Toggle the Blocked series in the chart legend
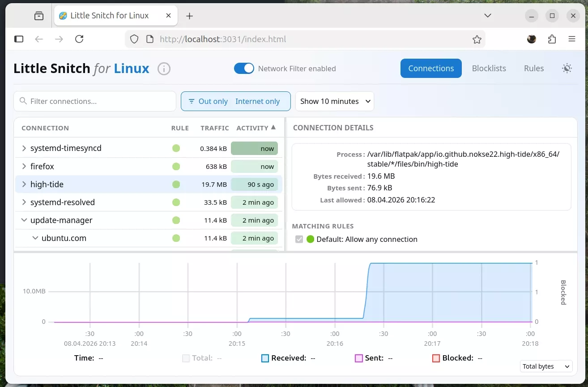 436,358
